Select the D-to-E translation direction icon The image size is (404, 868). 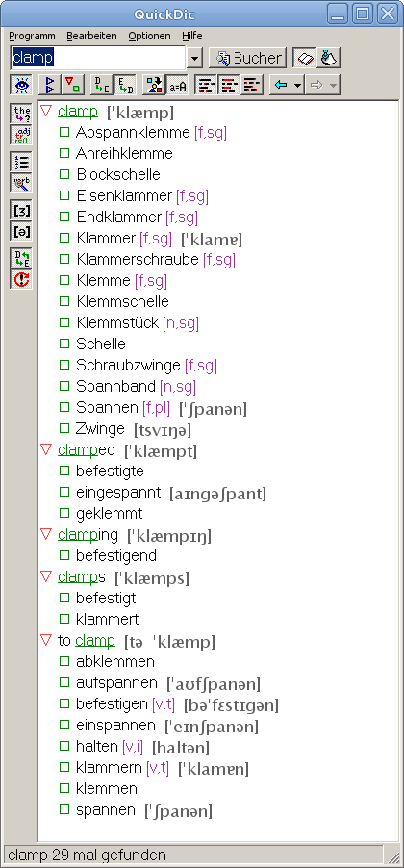click(x=102, y=86)
